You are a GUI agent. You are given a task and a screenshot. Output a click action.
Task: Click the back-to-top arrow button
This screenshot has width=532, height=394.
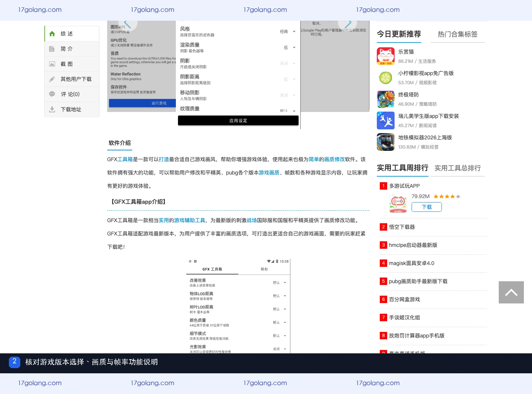511,292
